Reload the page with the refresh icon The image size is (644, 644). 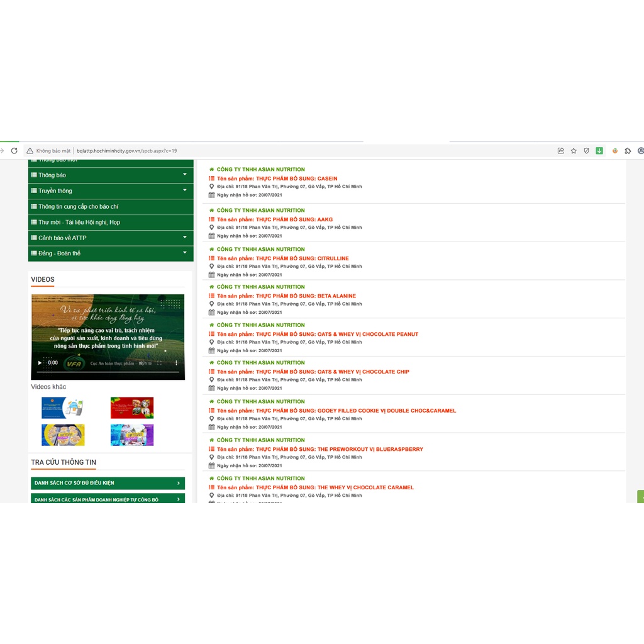(x=14, y=151)
